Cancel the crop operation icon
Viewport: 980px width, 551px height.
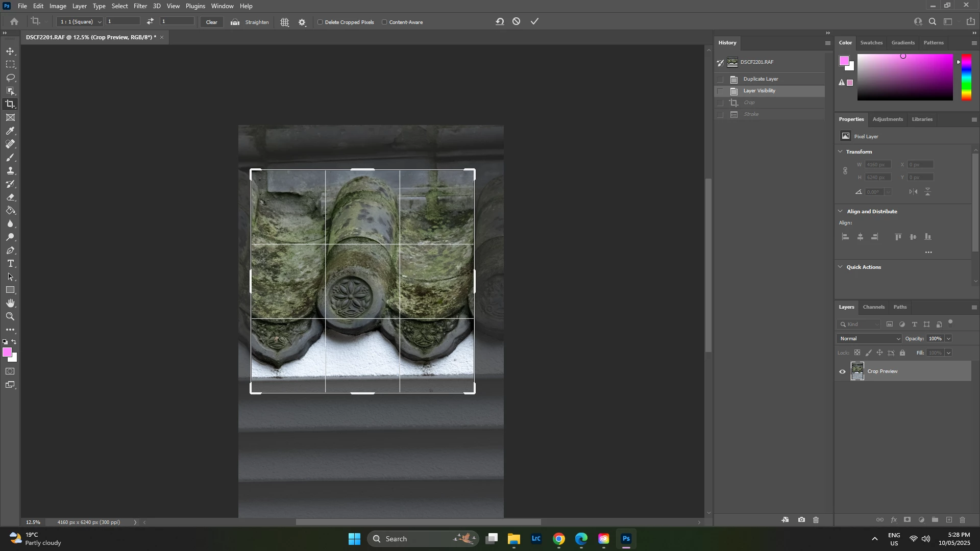[x=517, y=21]
